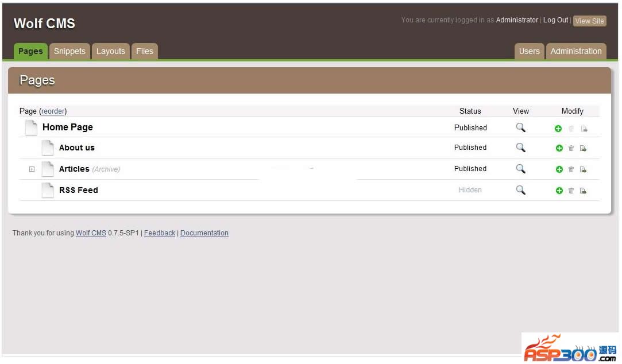The width and height of the screenshot is (622, 364).
Task: Delete the Articles page
Action: (x=571, y=169)
